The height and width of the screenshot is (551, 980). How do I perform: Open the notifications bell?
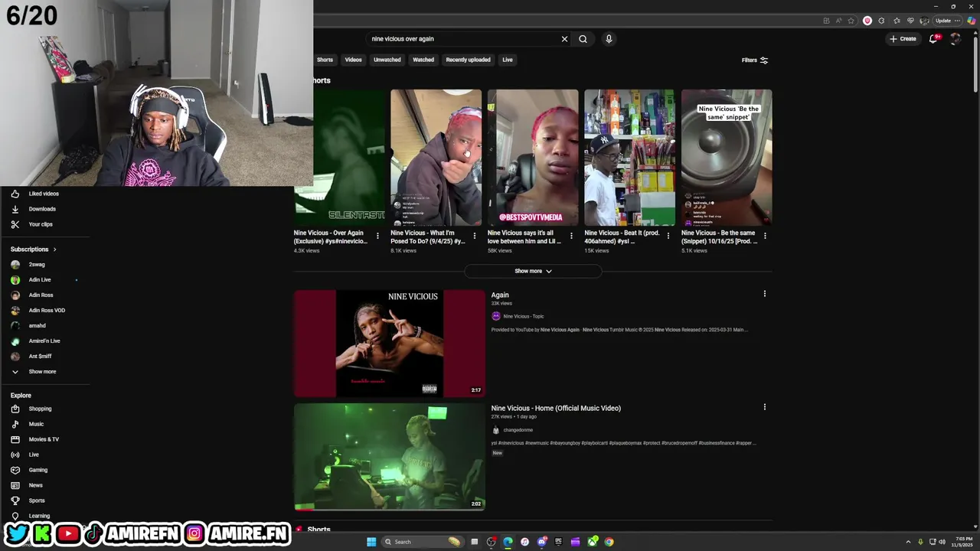click(x=933, y=39)
